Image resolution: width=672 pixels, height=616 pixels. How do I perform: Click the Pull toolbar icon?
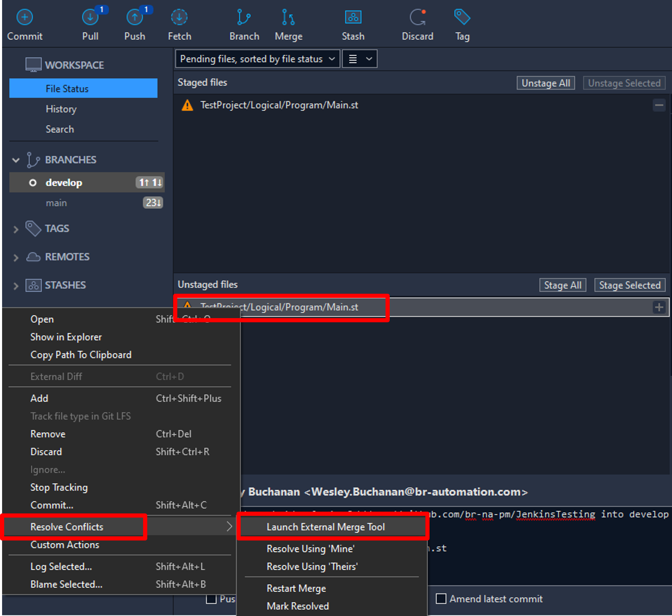tap(90, 17)
